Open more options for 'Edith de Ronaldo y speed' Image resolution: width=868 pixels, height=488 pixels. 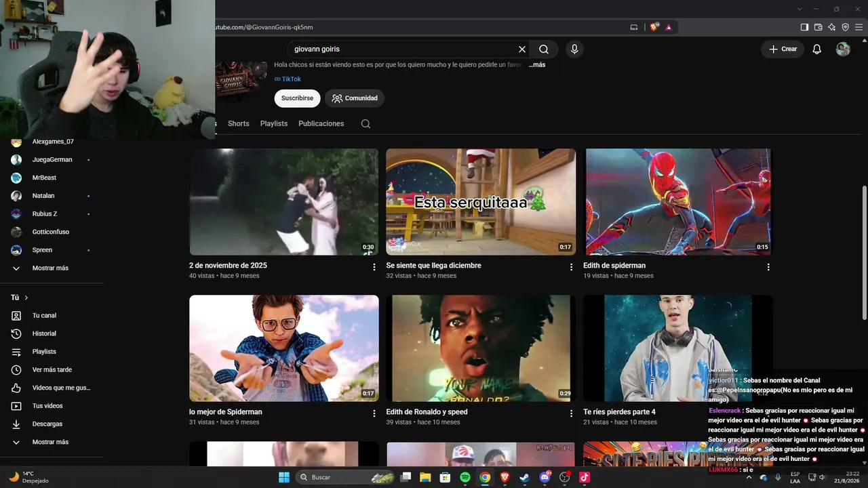(x=571, y=413)
